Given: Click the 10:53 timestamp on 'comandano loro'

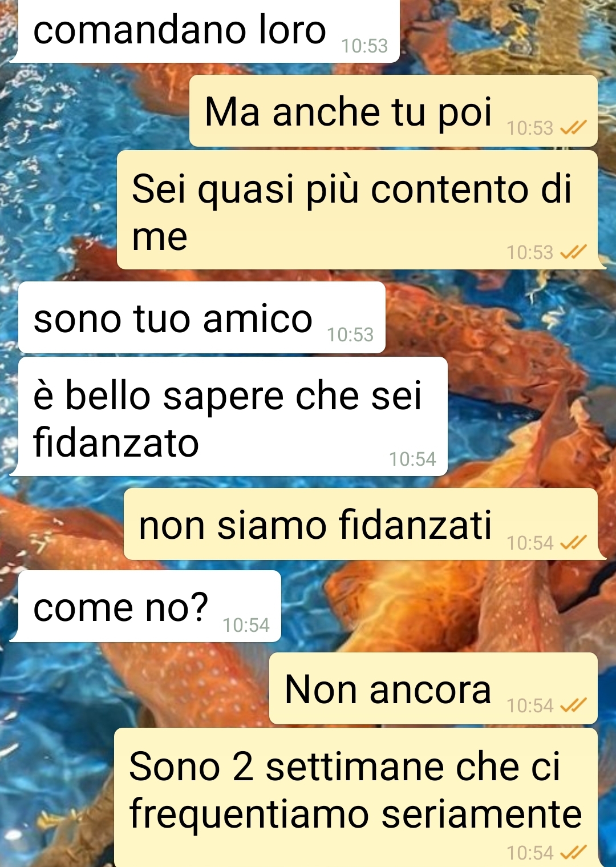Looking at the screenshot, I should [x=364, y=46].
